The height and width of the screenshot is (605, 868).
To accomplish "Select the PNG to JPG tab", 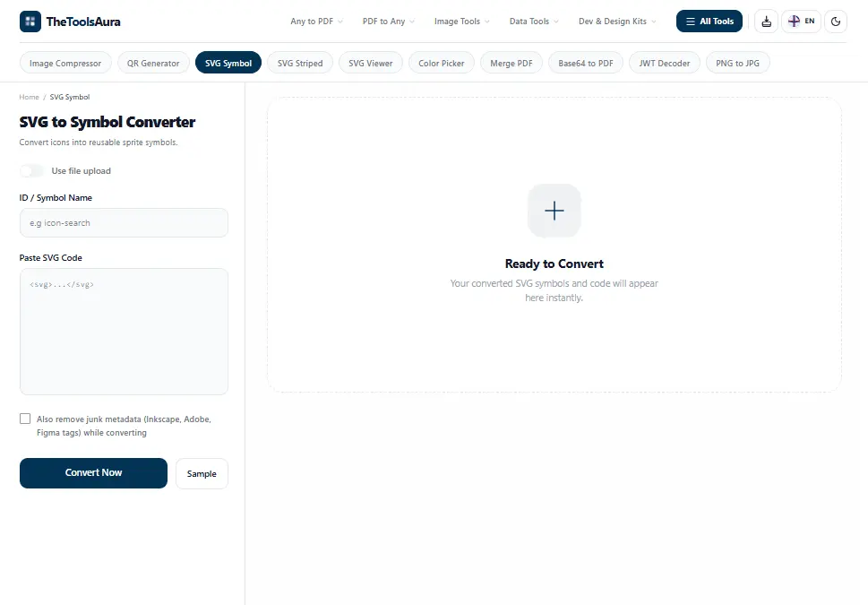I will pyautogui.click(x=737, y=63).
